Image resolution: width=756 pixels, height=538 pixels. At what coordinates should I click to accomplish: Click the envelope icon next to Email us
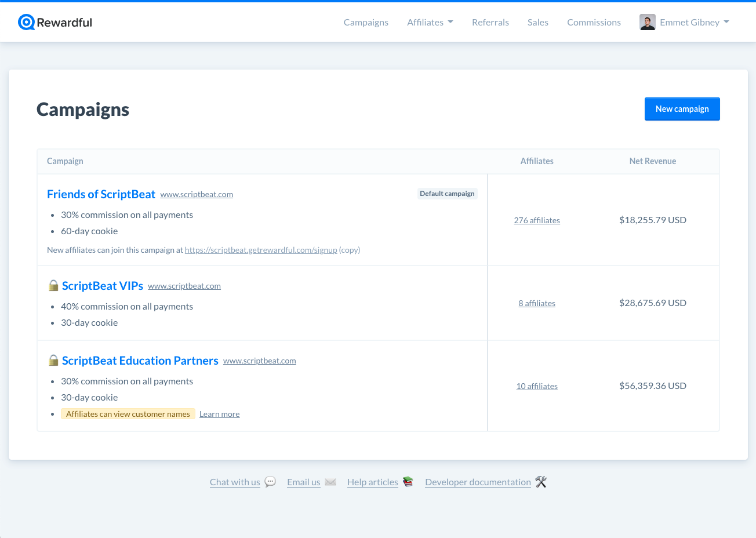pos(330,482)
